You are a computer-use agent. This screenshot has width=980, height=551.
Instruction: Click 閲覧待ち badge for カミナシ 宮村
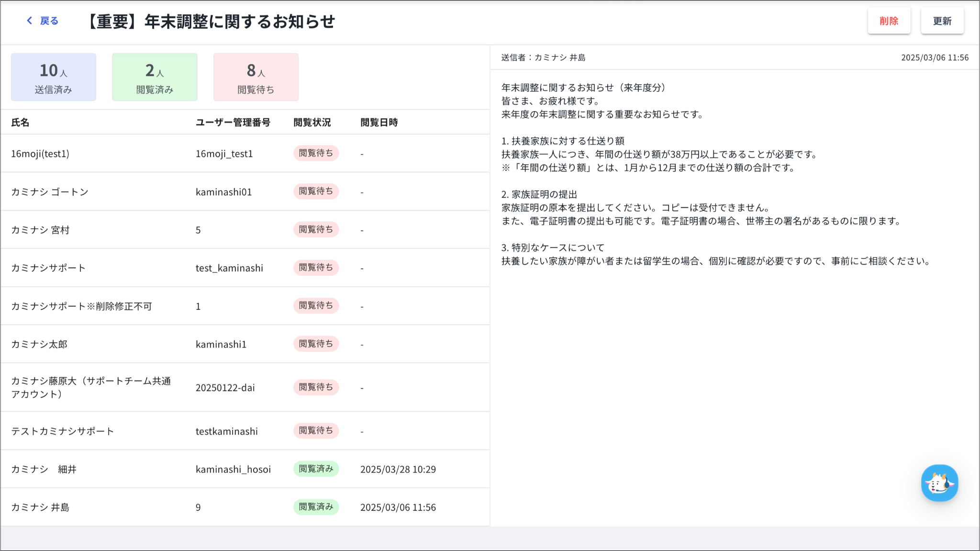(x=316, y=229)
